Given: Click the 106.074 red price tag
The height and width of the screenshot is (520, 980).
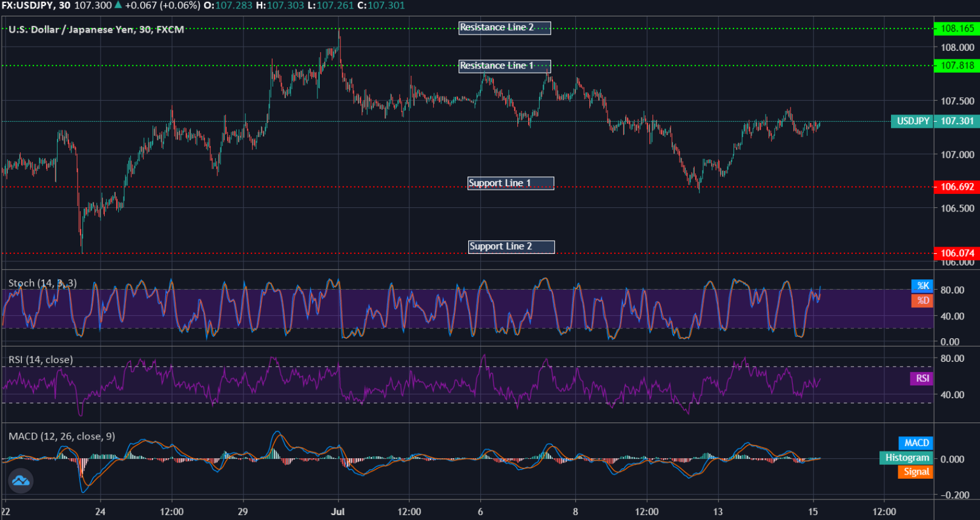Looking at the screenshot, I should pyautogui.click(x=956, y=253).
